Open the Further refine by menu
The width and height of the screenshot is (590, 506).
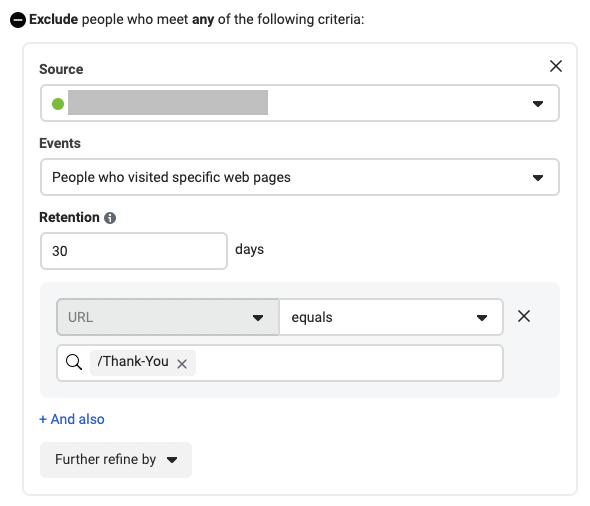[x=116, y=460]
